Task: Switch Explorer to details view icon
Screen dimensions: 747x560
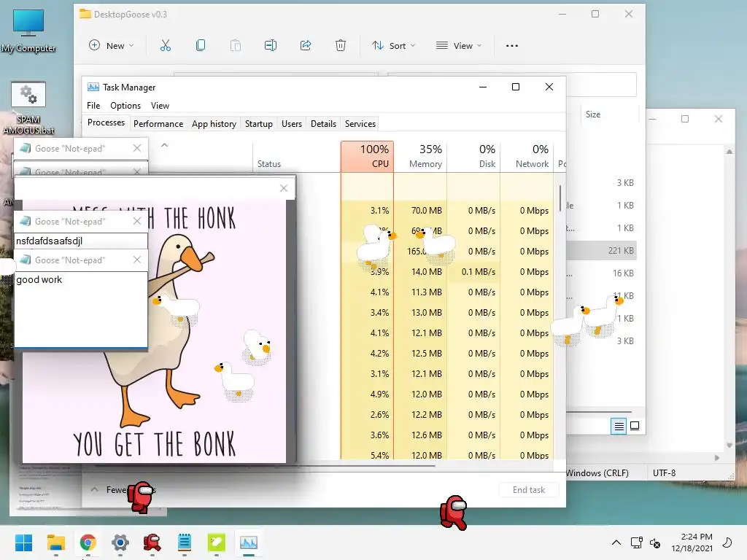Action: tap(619, 426)
